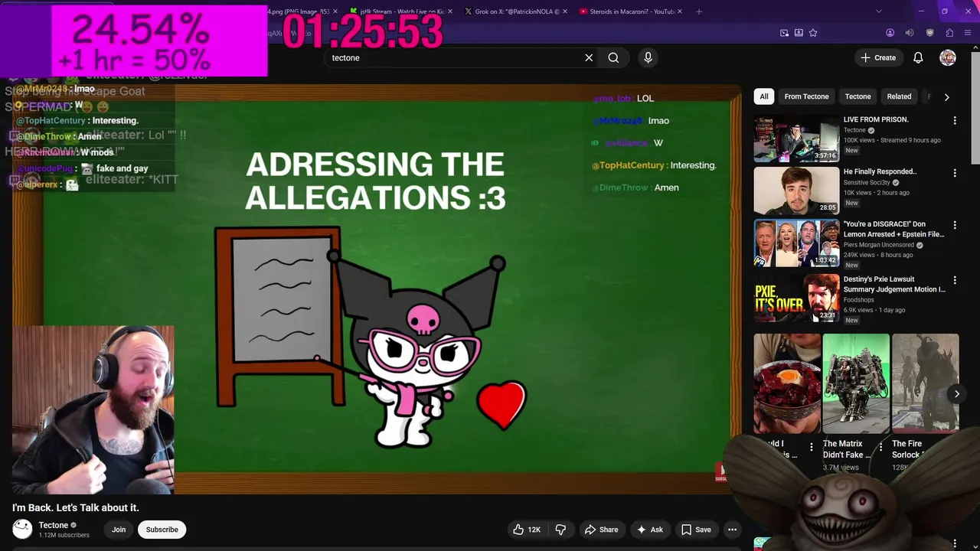
Task: Open Tectone channel name link
Action: pyautogui.click(x=54, y=525)
